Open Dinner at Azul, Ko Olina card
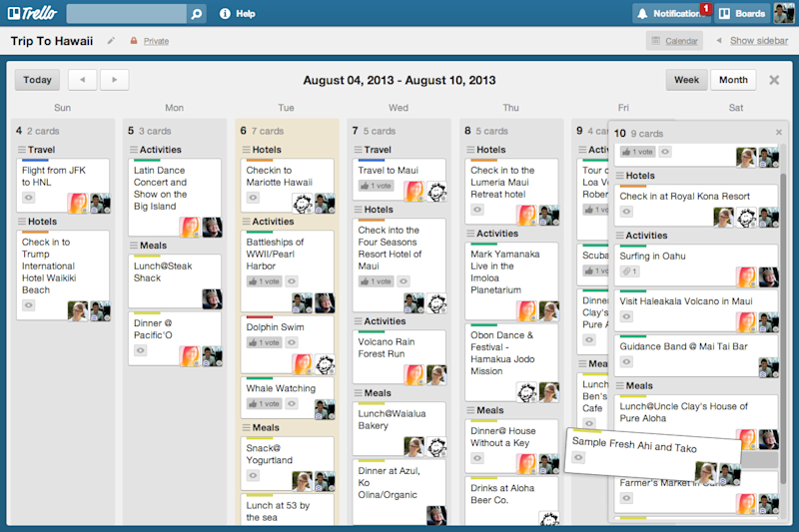The width and height of the screenshot is (799, 532). (399, 492)
